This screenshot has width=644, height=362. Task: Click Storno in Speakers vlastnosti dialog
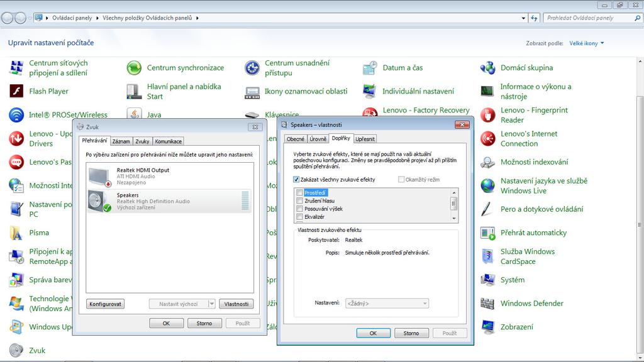(x=411, y=333)
